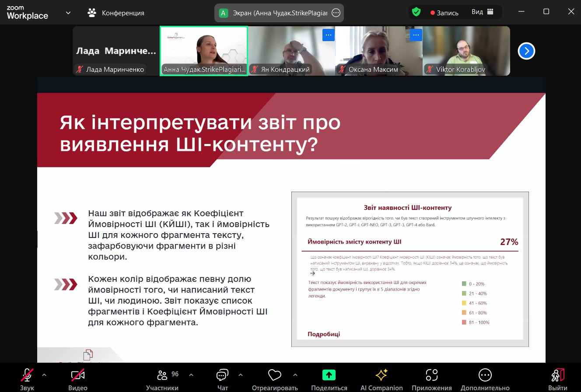Image resolution: width=581 pixels, height=392 pixels.
Task: Click the muted mic icon for Viktor Korabljov
Action: coord(430,69)
